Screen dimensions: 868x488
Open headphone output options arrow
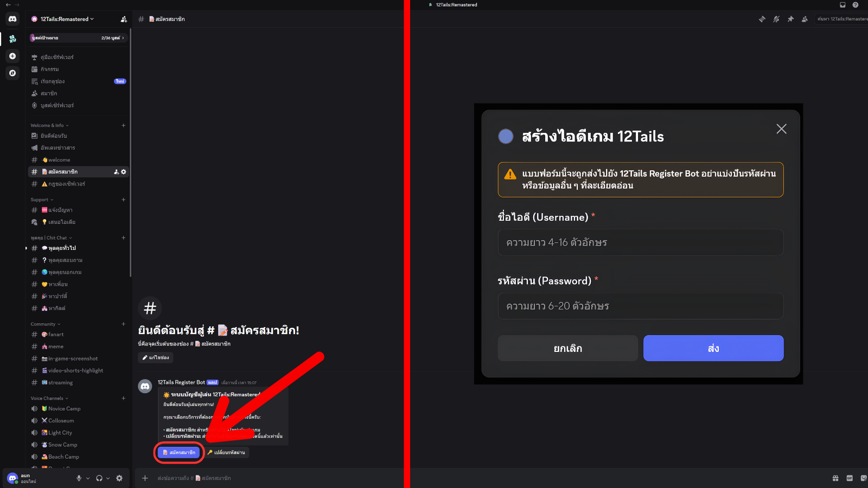(108, 478)
